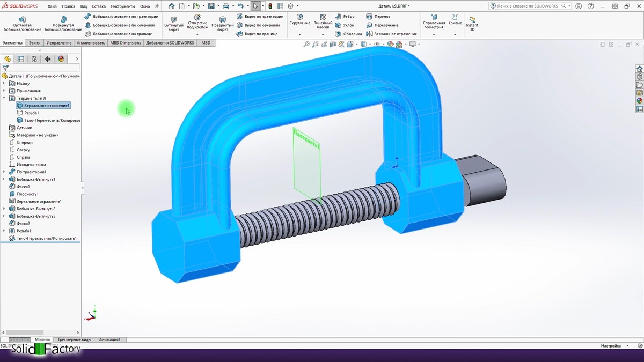Open the Кривые dropdown arrow
Image resolution: width=644 pixels, height=362 pixels.
coord(455,35)
